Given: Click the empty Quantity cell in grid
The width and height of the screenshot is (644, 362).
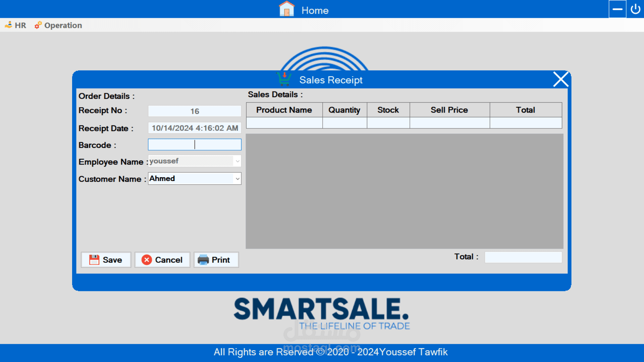Looking at the screenshot, I should click(344, 123).
